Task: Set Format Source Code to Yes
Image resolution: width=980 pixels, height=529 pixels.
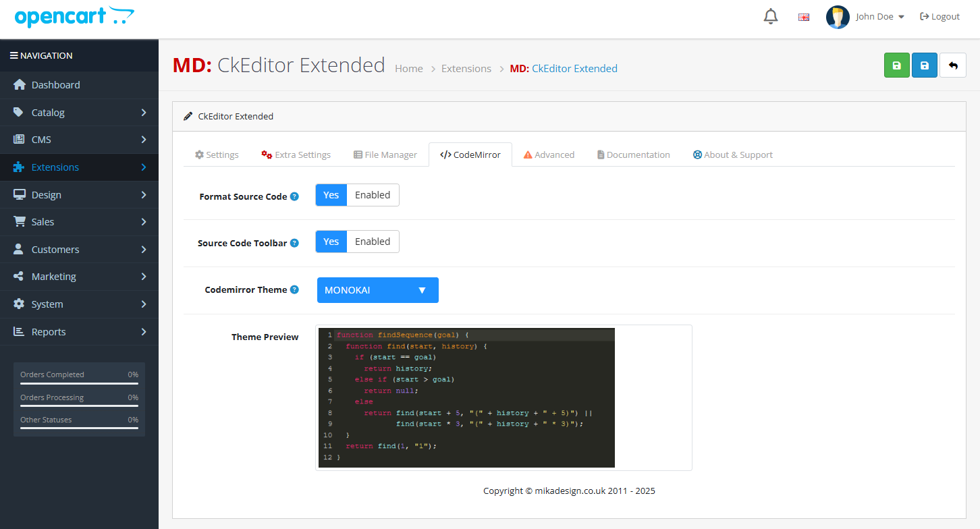Action: coord(331,195)
